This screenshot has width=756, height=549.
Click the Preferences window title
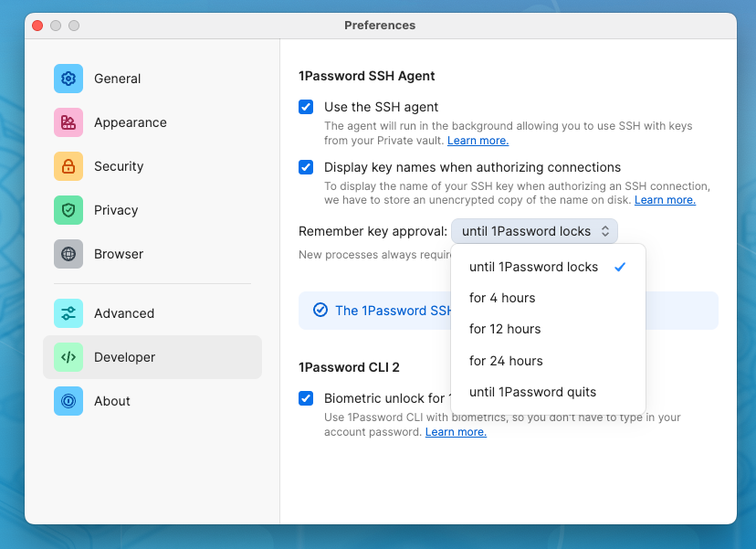tap(380, 25)
